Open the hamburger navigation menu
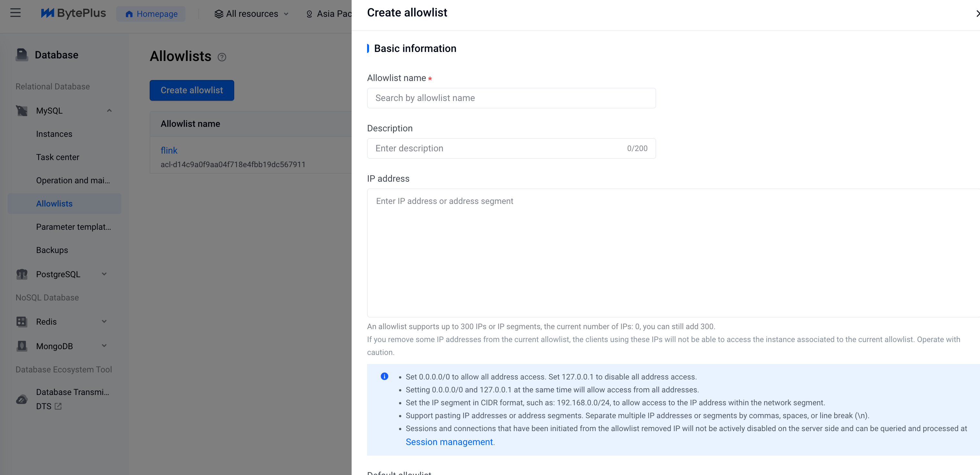Image resolution: width=980 pixels, height=475 pixels. click(x=15, y=13)
